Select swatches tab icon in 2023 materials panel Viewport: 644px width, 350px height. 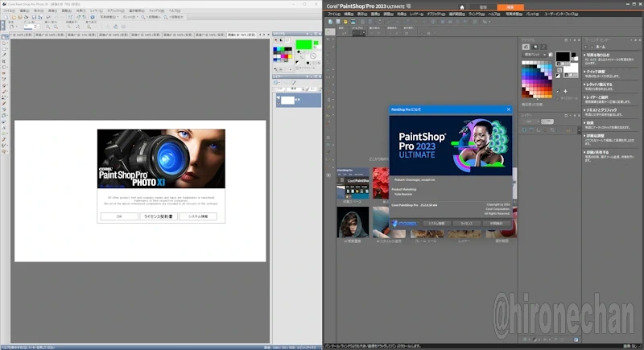tap(526, 47)
